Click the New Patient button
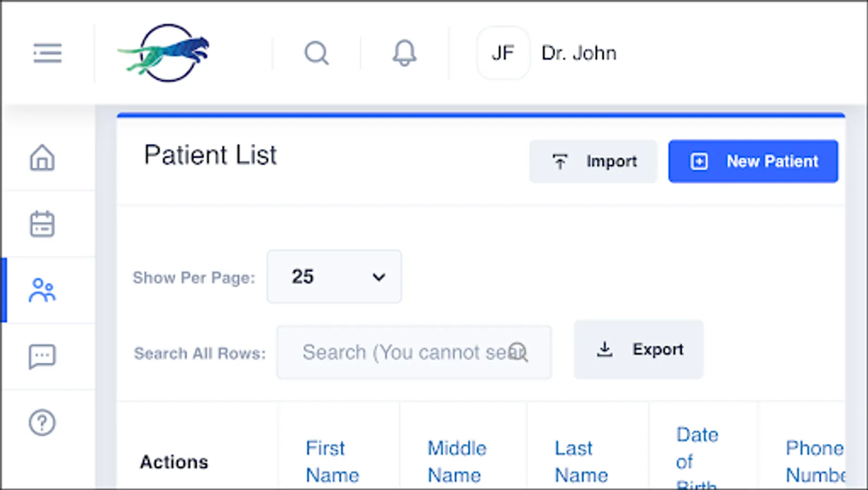Viewport: 868px width, 490px height. [x=753, y=161]
